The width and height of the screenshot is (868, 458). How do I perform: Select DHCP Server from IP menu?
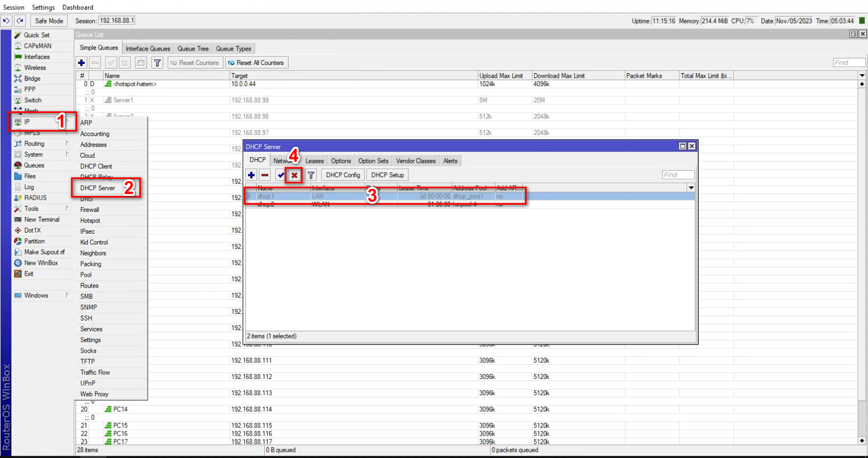98,188
